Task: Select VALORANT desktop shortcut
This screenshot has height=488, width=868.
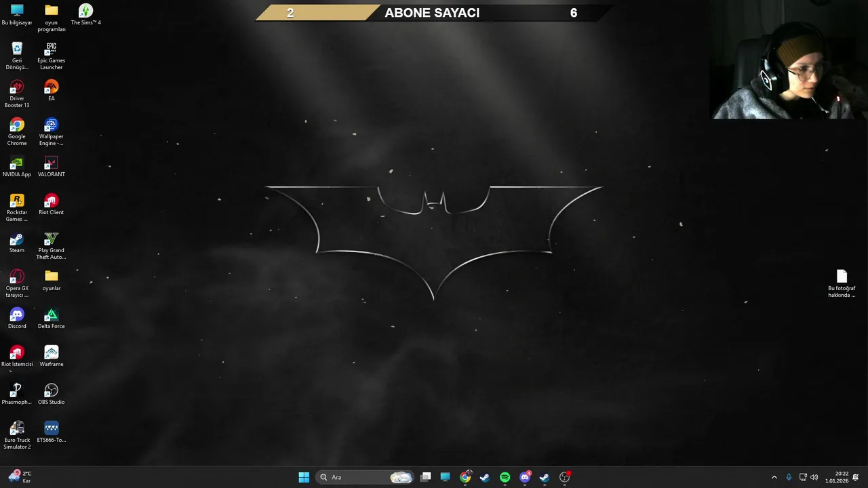Action: pyautogui.click(x=52, y=166)
